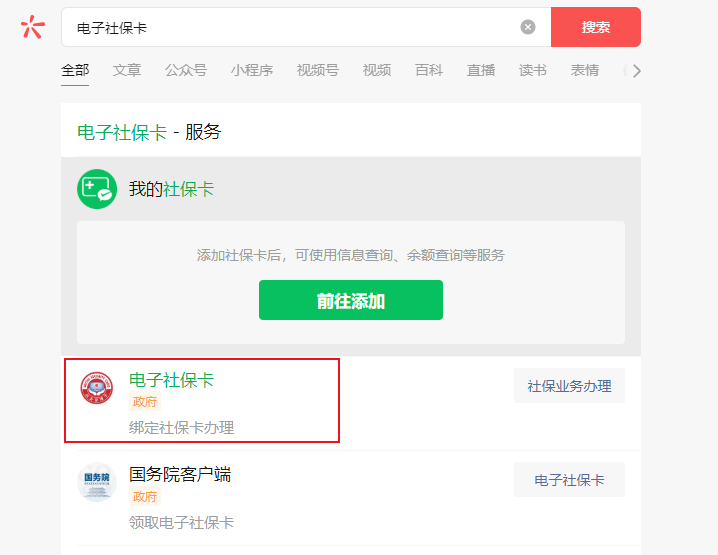Expand more category tabs with the arrow

[x=636, y=71]
